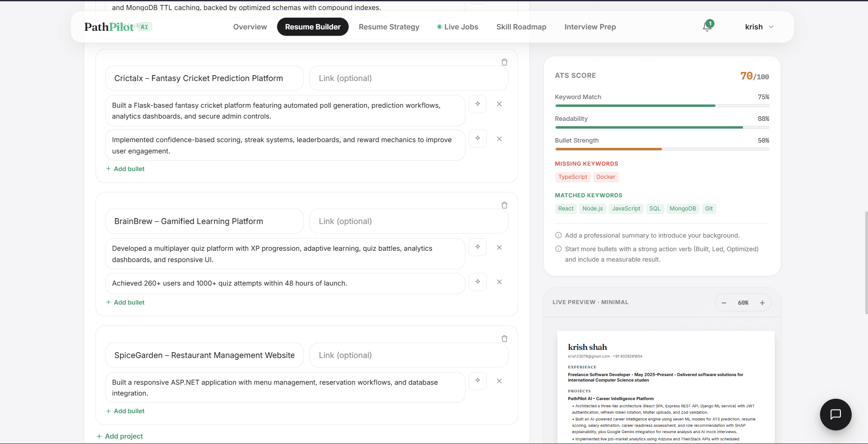Click the React matched keyword tag
The image size is (868, 444).
click(x=566, y=209)
